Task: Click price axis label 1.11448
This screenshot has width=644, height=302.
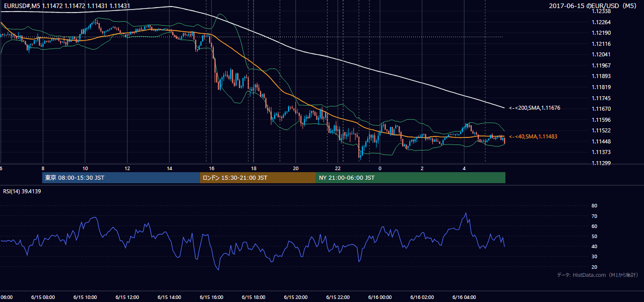Action: pyautogui.click(x=601, y=141)
